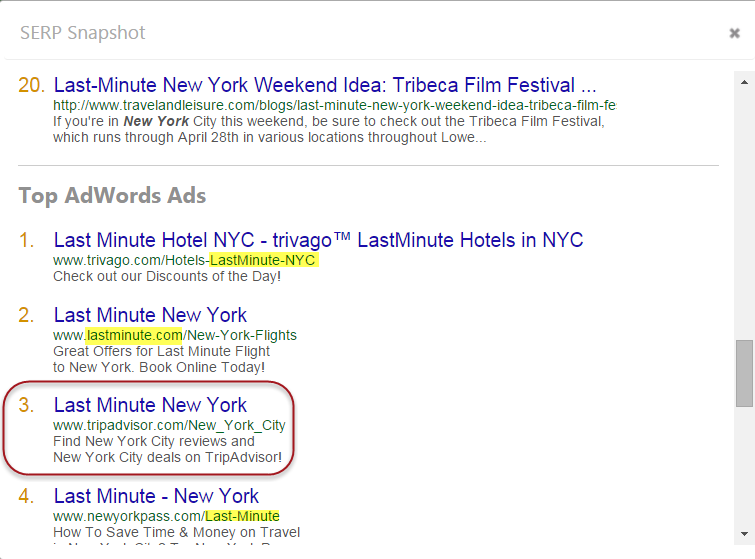
Task: Open Tribeca Film Festival weekend idea result
Action: click(325, 85)
